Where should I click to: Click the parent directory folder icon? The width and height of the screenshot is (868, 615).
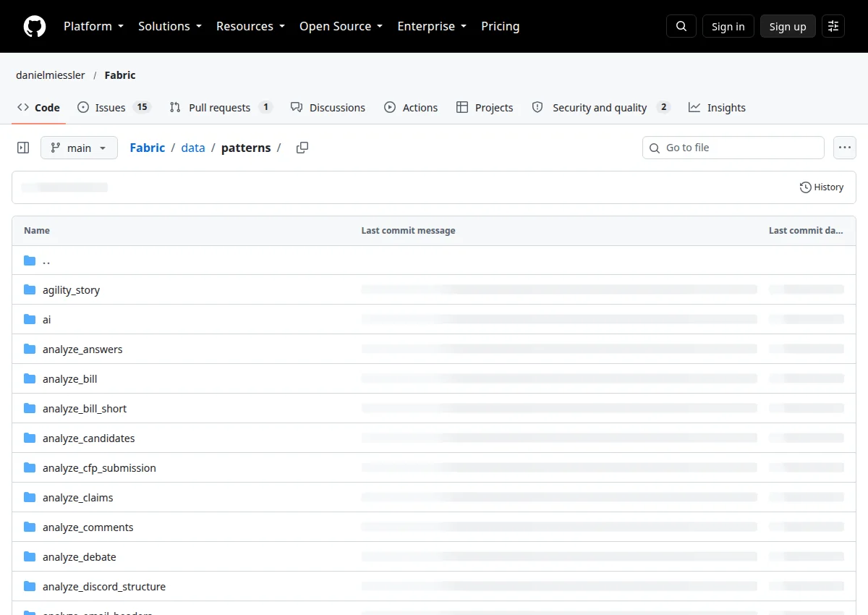[30, 260]
